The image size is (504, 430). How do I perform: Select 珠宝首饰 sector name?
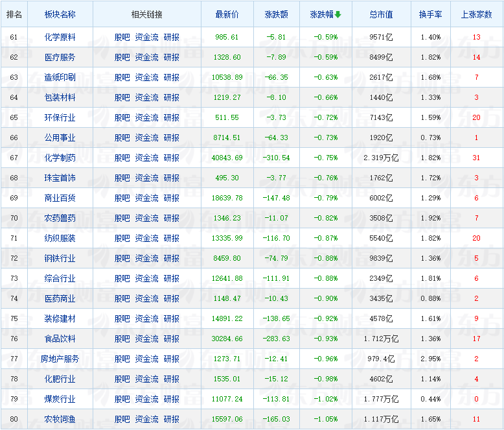(x=60, y=178)
